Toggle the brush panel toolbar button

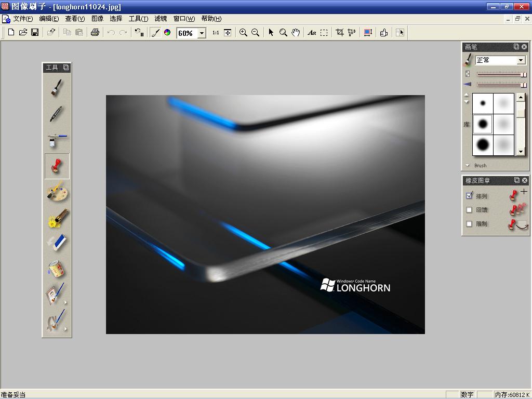tap(155, 33)
